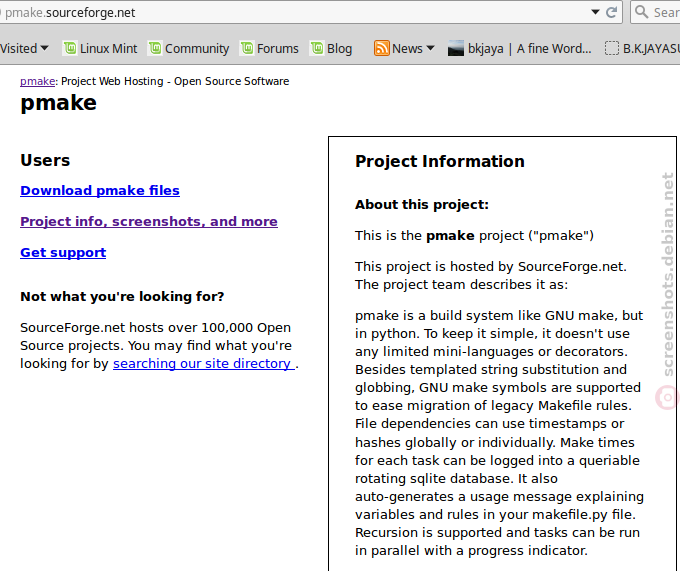Click the Community bookmark Mint icon

[x=155, y=48]
